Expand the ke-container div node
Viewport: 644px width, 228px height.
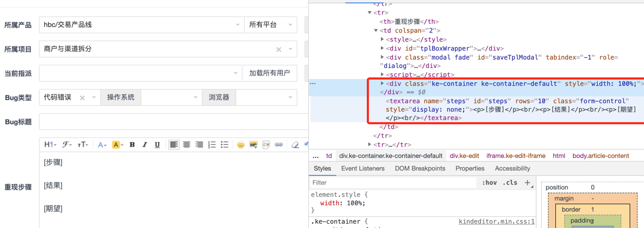(x=383, y=83)
